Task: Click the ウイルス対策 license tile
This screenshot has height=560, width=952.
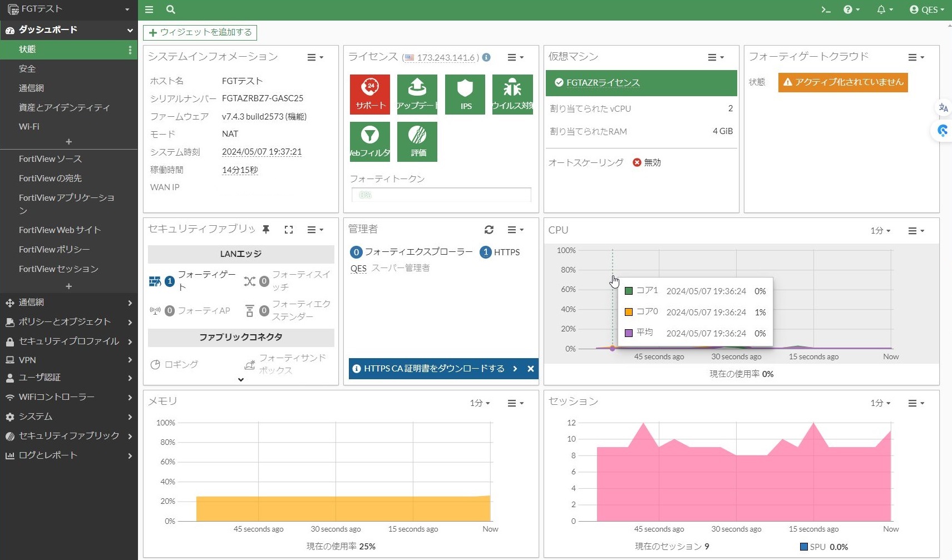Action: point(512,95)
